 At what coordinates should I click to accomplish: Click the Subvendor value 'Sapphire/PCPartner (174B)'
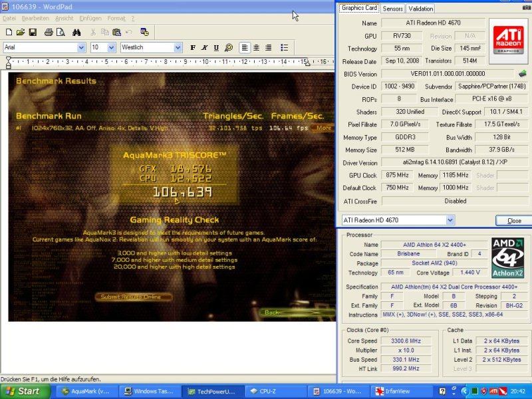(491, 86)
